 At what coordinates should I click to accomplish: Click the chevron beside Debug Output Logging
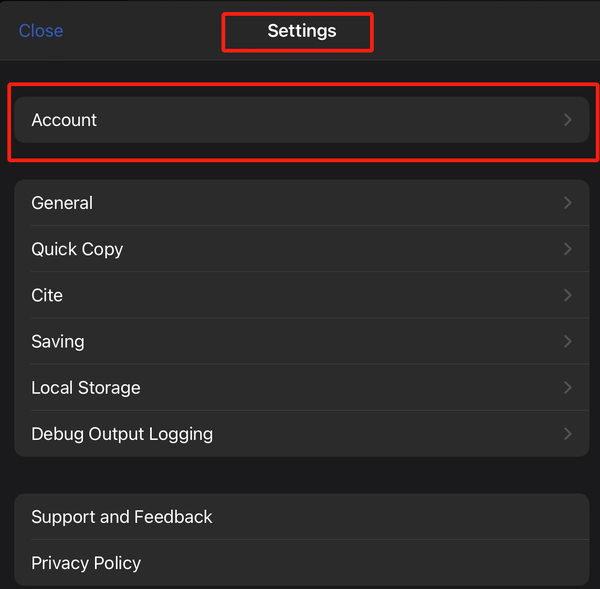tap(568, 434)
